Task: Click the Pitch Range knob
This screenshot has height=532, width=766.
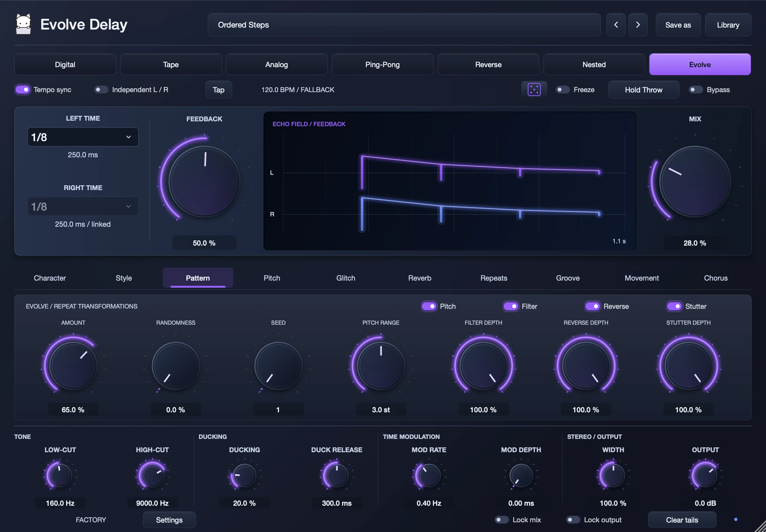Action: (381, 366)
